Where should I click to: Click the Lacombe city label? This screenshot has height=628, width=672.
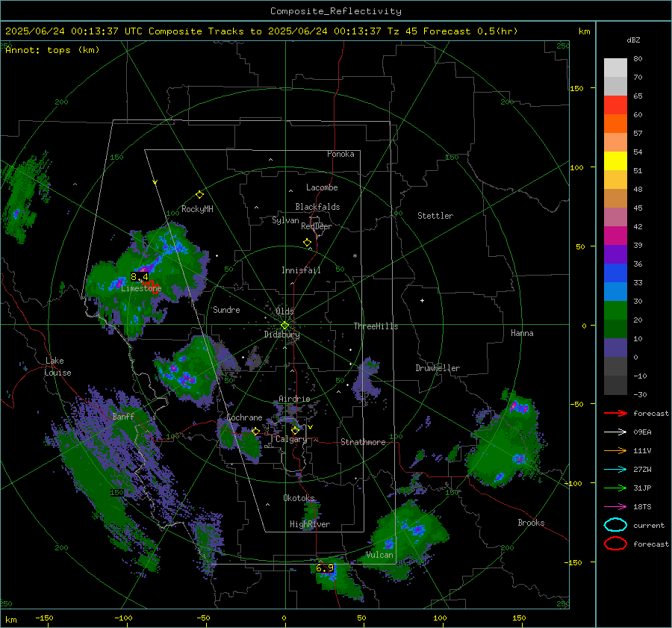pyautogui.click(x=322, y=187)
